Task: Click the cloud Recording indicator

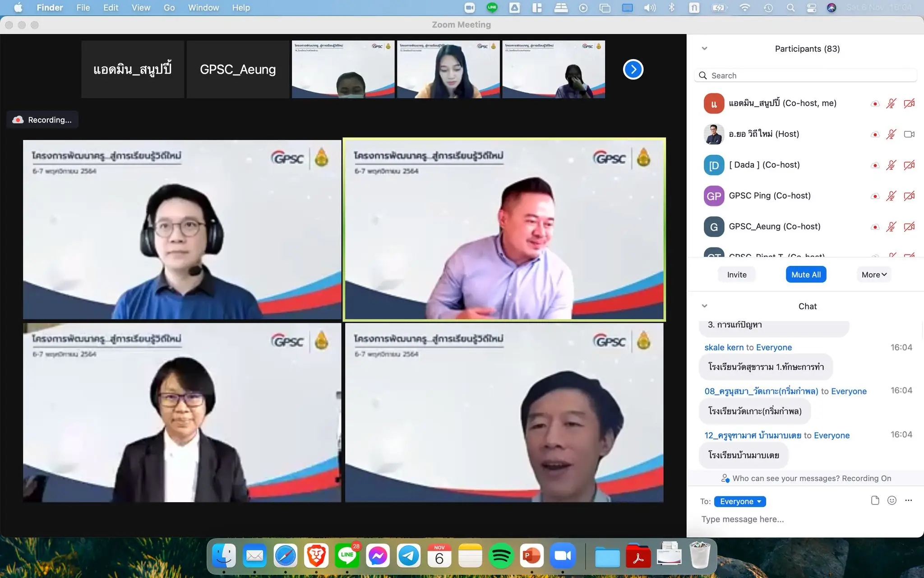Action: tap(42, 120)
